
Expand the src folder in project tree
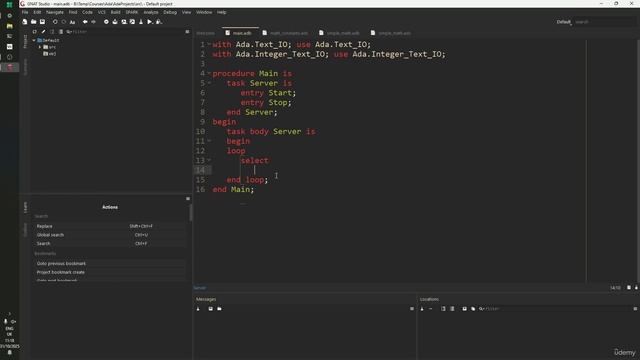40,47
